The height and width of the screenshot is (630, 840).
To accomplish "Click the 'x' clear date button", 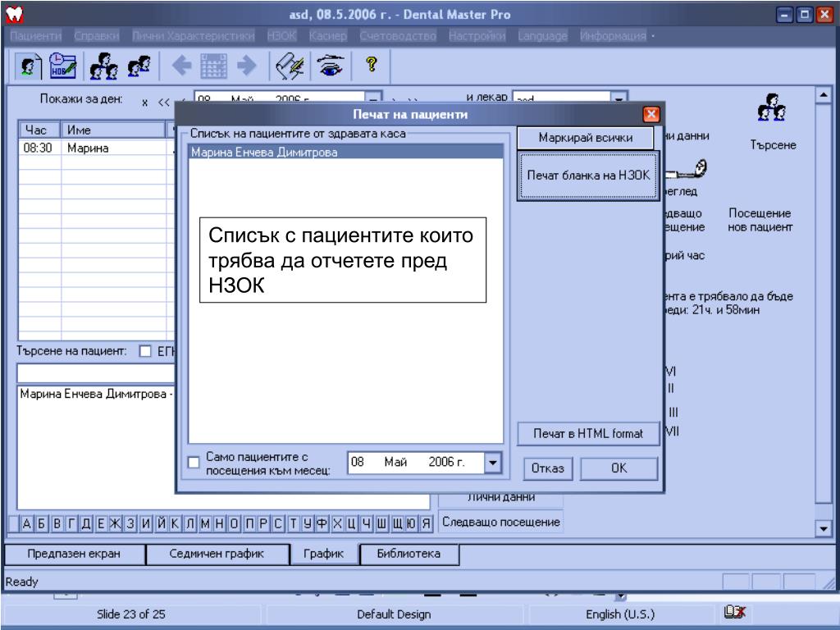I will [144, 103].
